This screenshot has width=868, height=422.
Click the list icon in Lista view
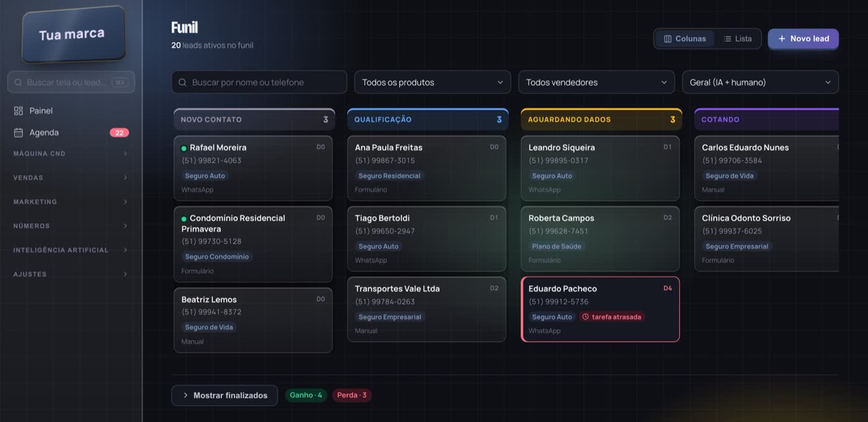point(727,38)
